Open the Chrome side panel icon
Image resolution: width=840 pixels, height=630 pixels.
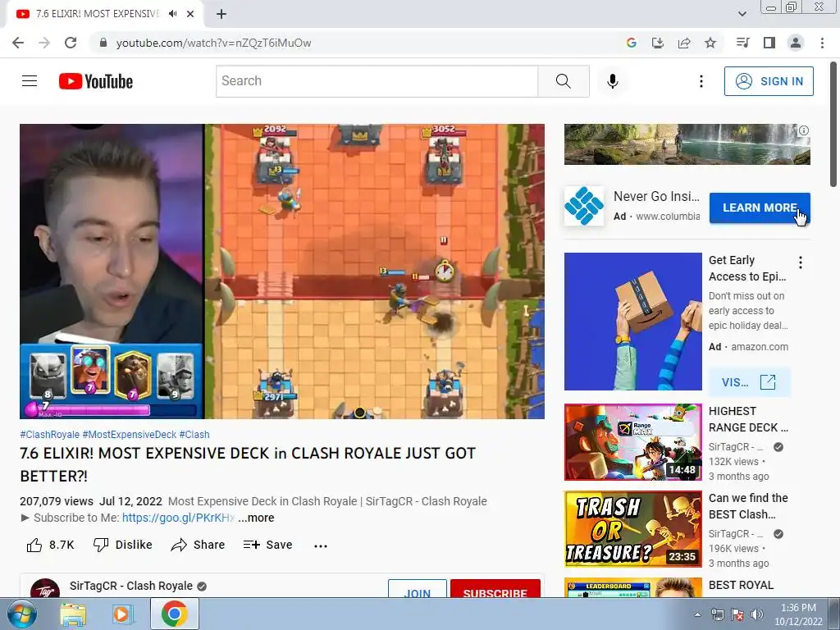coord(769,43)
